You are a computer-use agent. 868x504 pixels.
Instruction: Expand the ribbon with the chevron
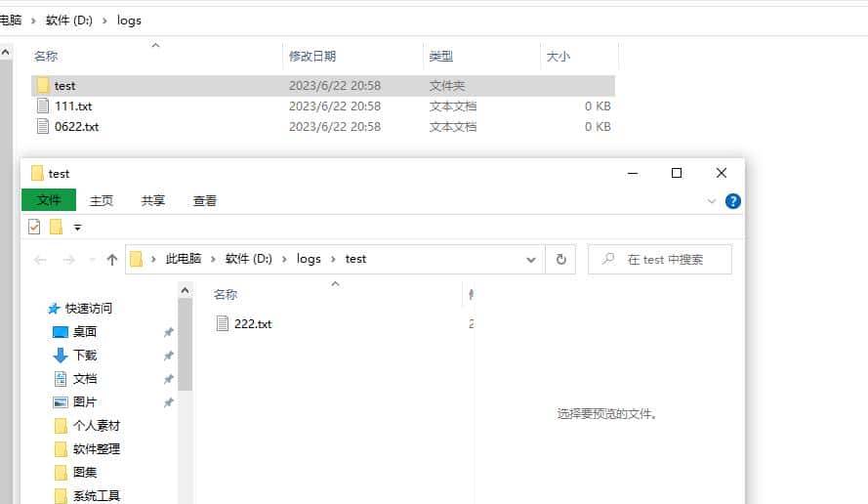click(712, 201)
